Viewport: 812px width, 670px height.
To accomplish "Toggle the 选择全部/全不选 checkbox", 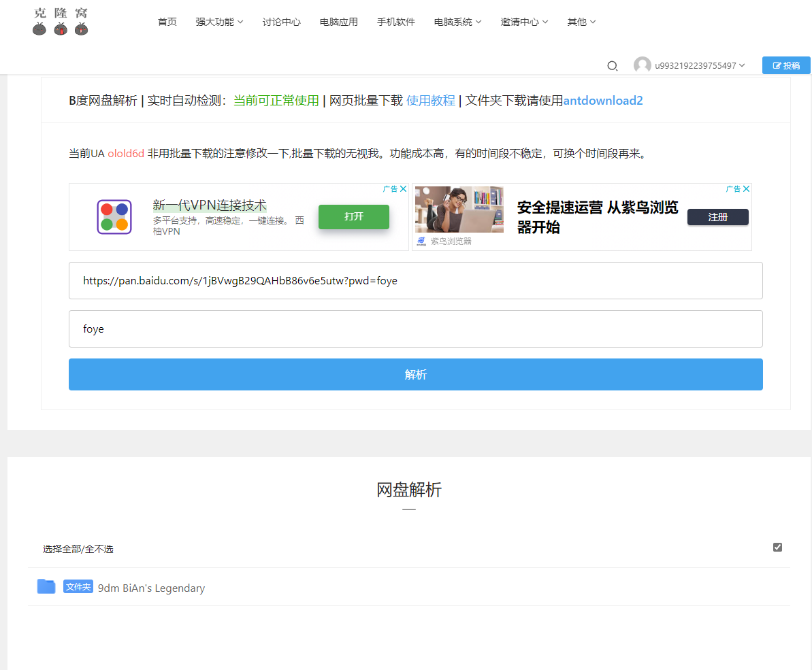I will [777, 548].
